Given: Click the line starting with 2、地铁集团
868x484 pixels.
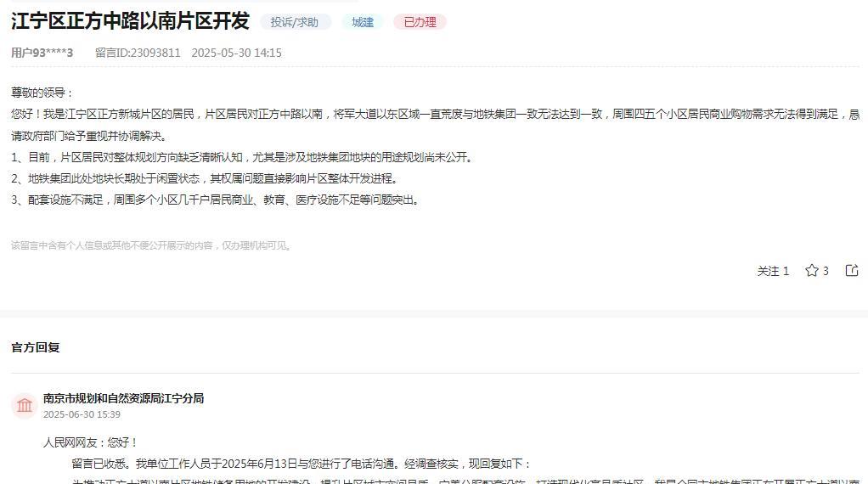Looking at the screenshot, I should point(205,178).
